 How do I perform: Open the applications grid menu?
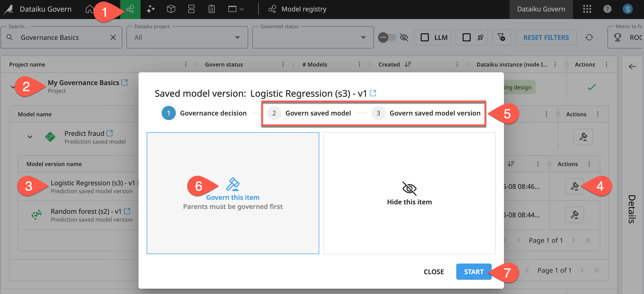587,9
